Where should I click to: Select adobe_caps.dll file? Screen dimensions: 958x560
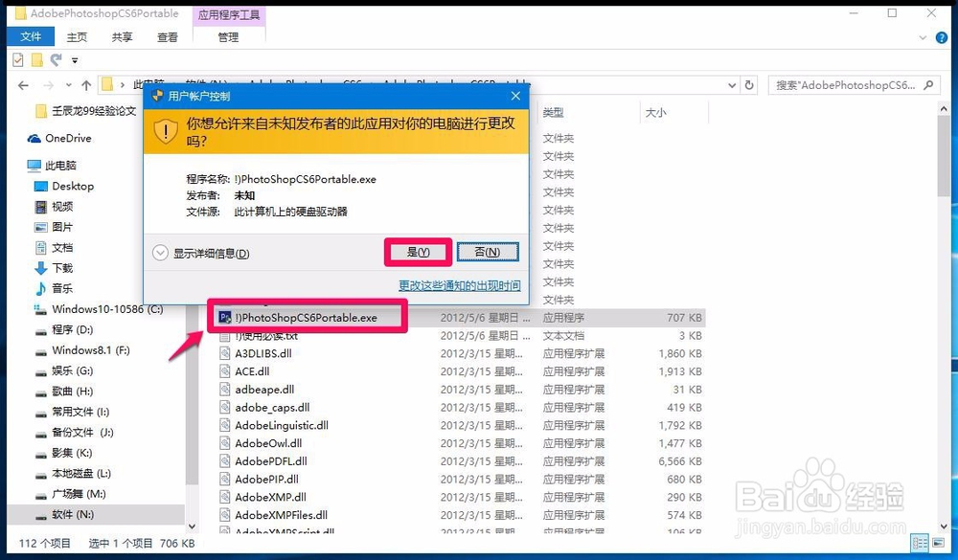point(272,408)
